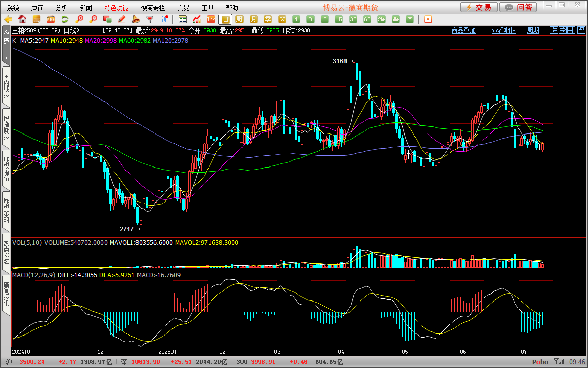Open the 新 news icon
This screenshot has height=368, width=588.
164,19
